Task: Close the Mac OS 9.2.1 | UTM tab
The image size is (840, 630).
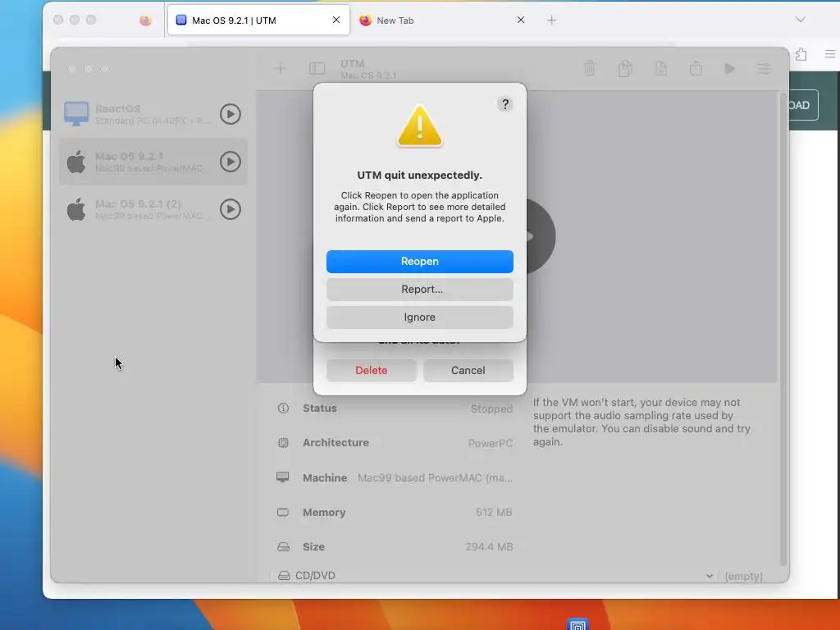Action: (x=336, y=20)
